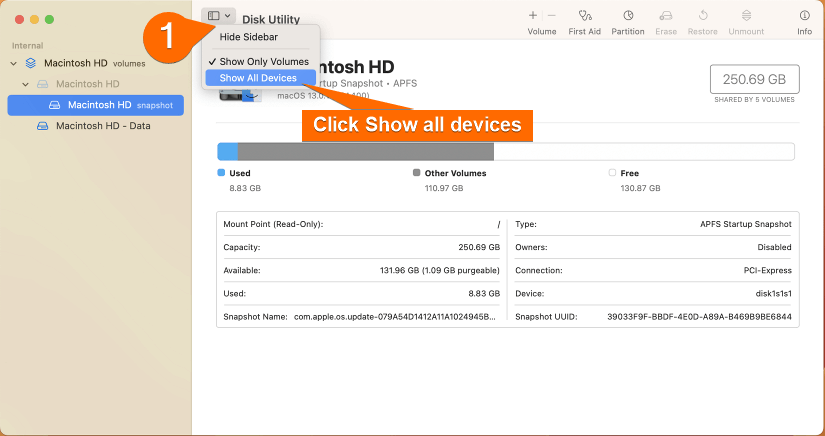This screenshot has height=436, width=825.
Task: Click SHARED BY 5 VOLUMES label
Action: pos(754,99)
